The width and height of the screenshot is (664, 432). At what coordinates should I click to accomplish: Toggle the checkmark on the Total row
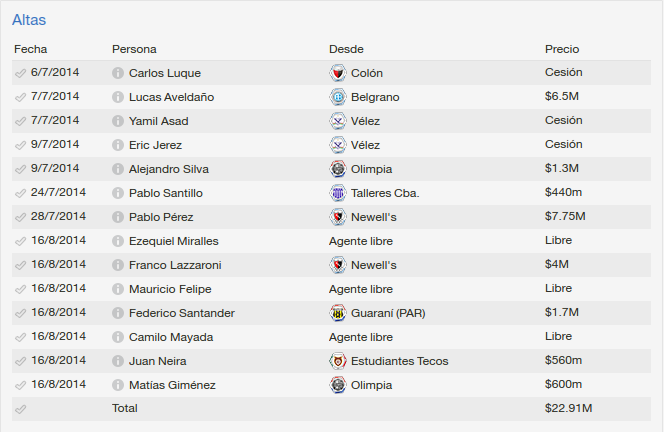(x=20, y=409)
